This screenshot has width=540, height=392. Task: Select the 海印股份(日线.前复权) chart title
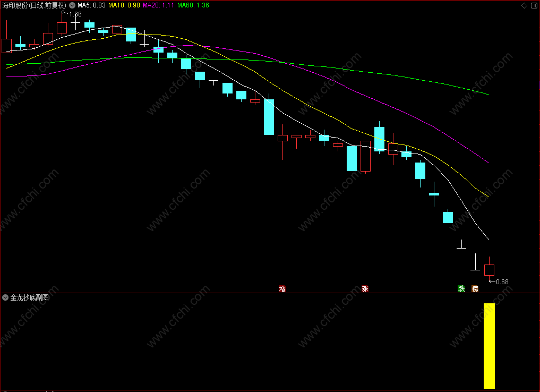35,5
